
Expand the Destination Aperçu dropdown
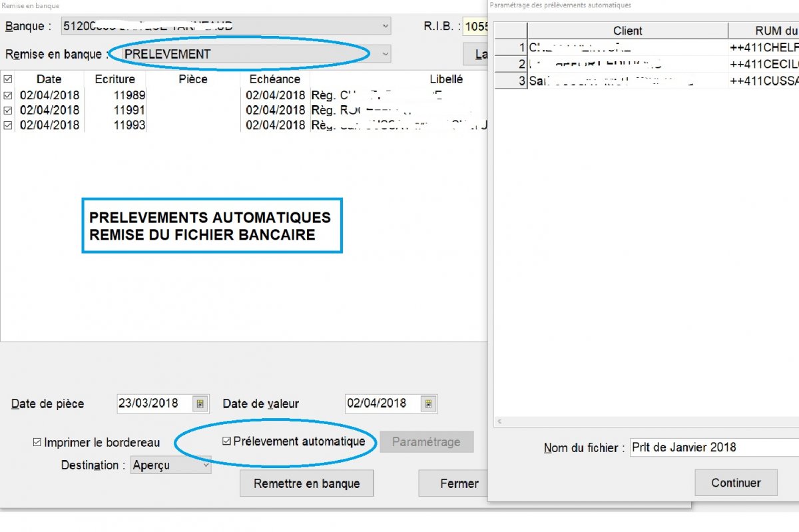click(206, 465)
